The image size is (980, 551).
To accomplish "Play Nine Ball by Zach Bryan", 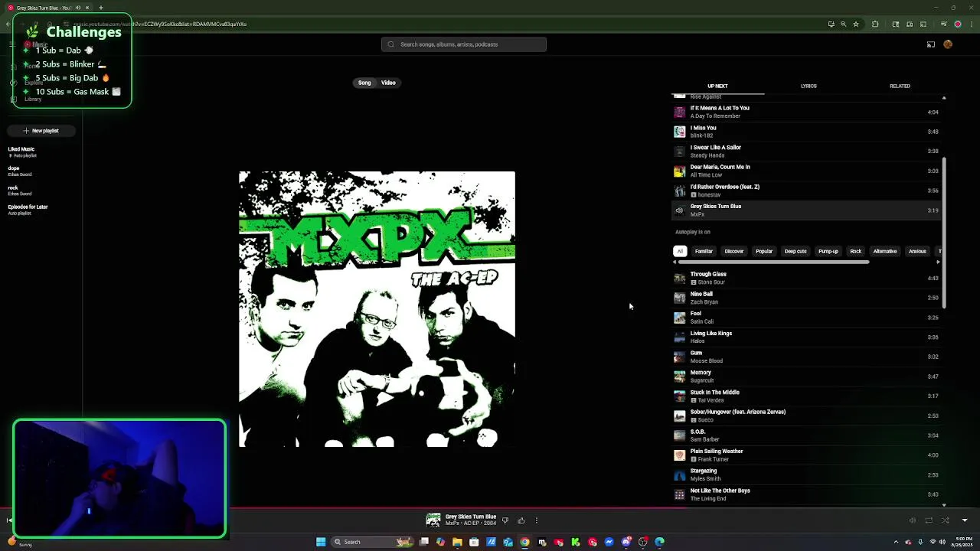I will [806, 298].
